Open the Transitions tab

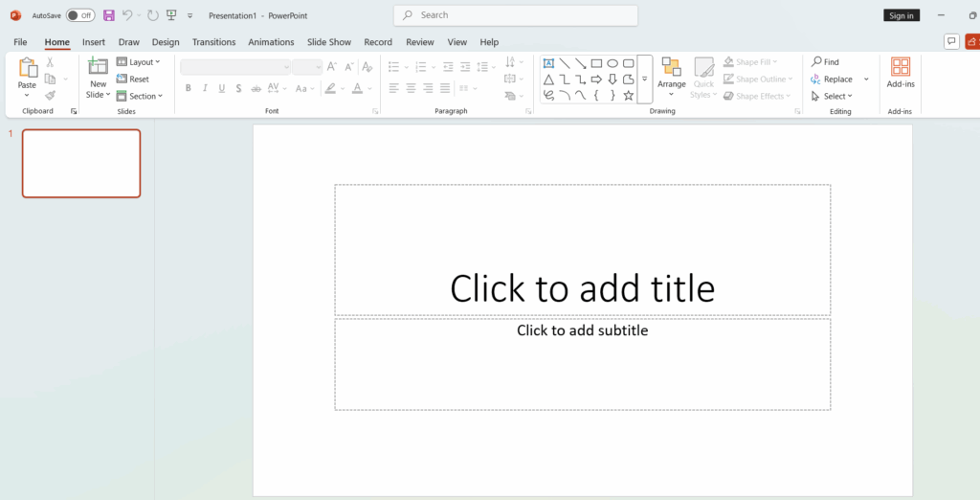point(213,42)
